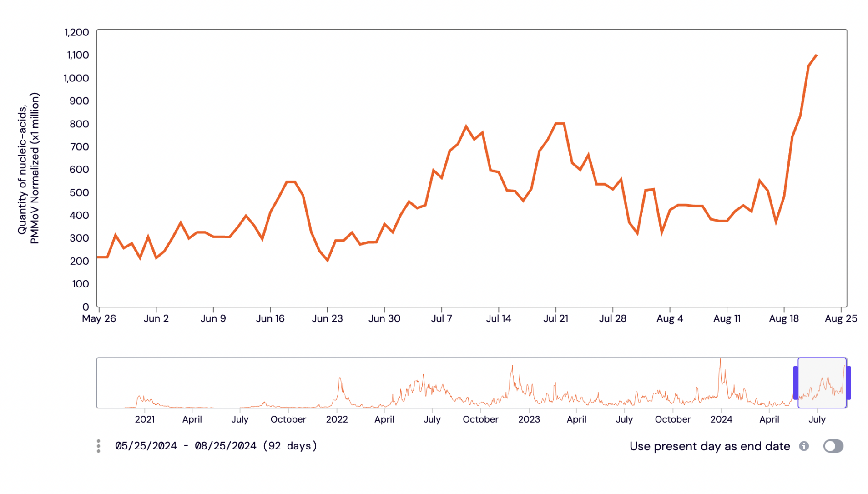Click the 2023 label on overview timeline

pos(529,419)
